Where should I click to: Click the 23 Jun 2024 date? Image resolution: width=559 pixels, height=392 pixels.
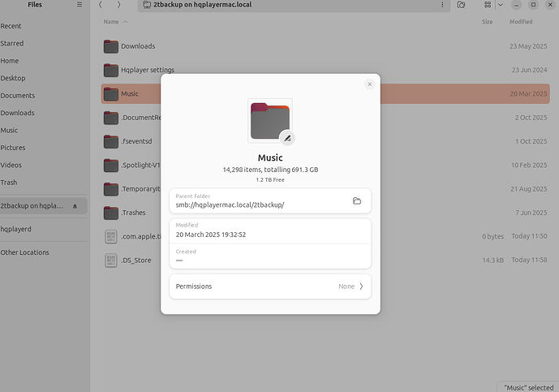pyautogui.click(x=530, y=70)
